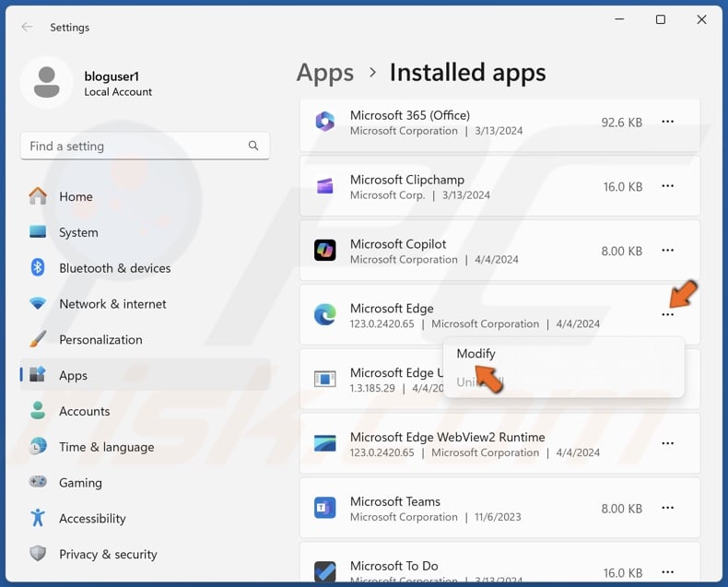Click the Microsoft Teams app icon
This screenshot has height=587, width=728.
point(324,509)
